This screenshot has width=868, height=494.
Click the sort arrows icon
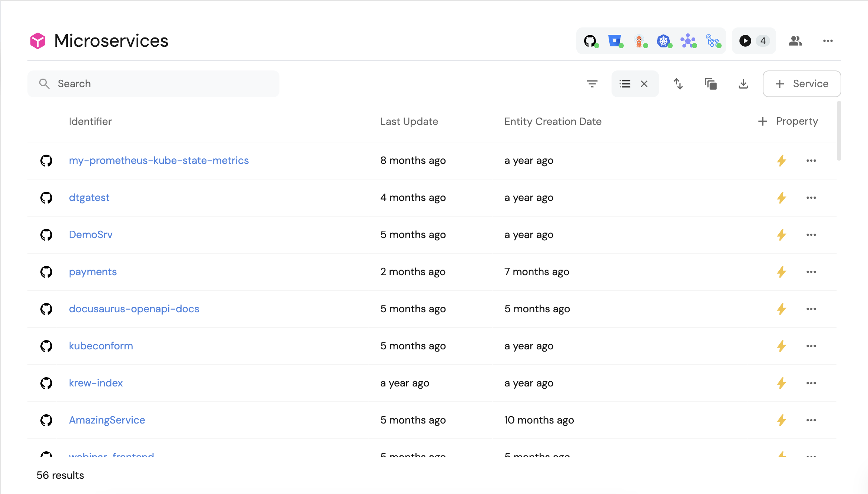click(678, 84)
